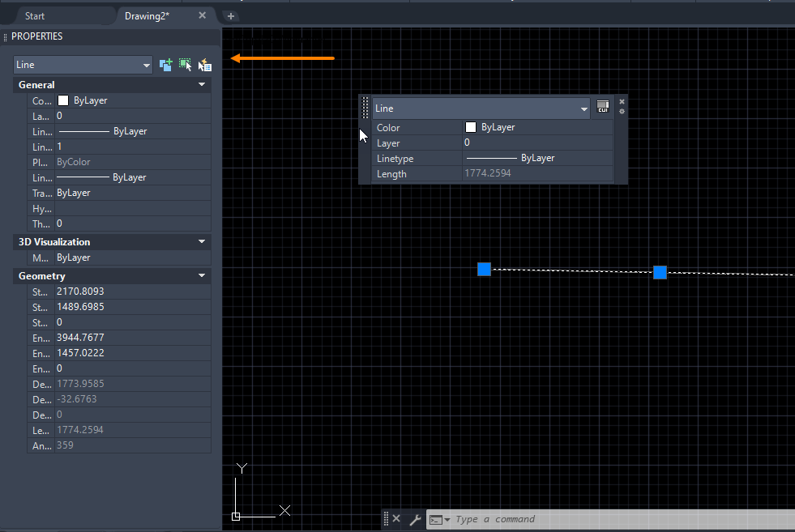This screenshot has width=795, height=532.
Task: Click the blue grip at the line's start
Action: click(484, 269)
